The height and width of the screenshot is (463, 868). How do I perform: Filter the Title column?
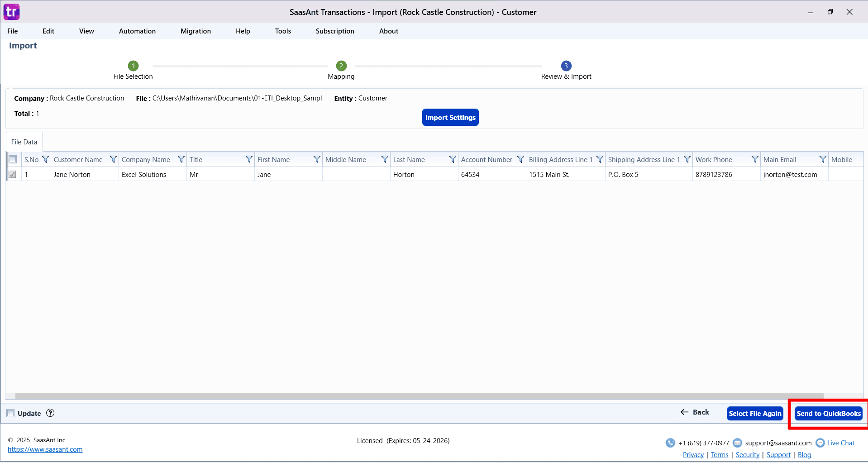[249, 159]
